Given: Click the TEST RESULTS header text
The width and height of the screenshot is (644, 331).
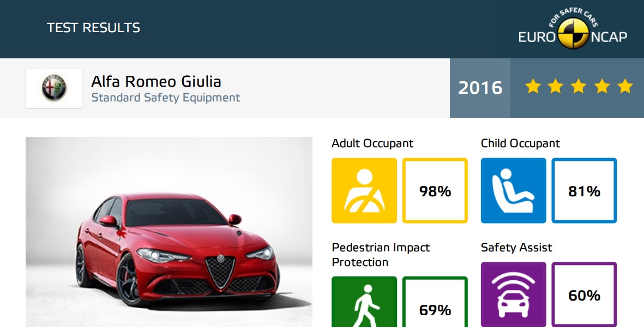Looking at the screenshot, I should [x=94, y=27].
